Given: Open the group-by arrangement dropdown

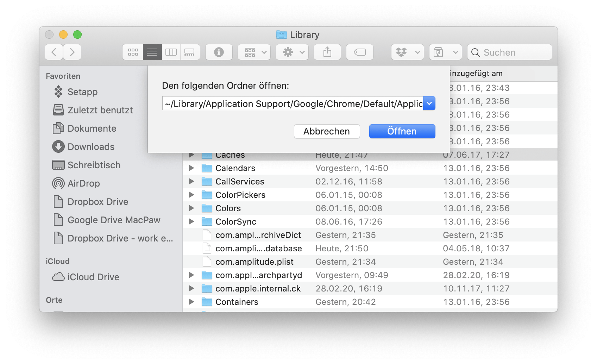Looking at the screenshot, I should 254,52.
